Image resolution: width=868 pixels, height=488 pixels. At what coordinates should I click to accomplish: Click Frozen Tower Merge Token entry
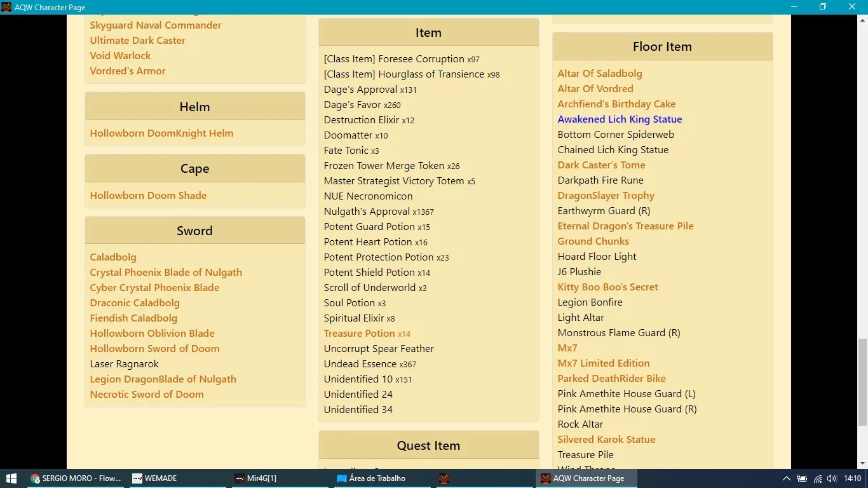391,166
